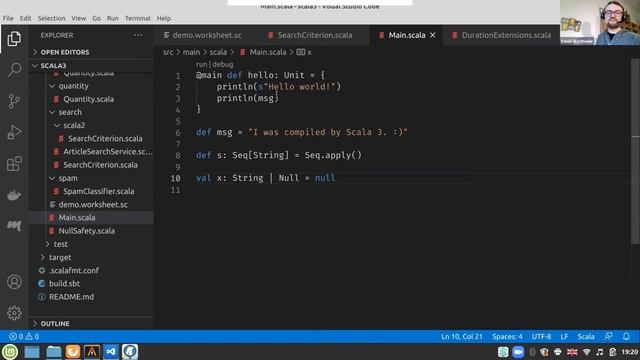This screenshot has height=360, width=640.
Task: Open the File menu
Action: click(8, 18)
